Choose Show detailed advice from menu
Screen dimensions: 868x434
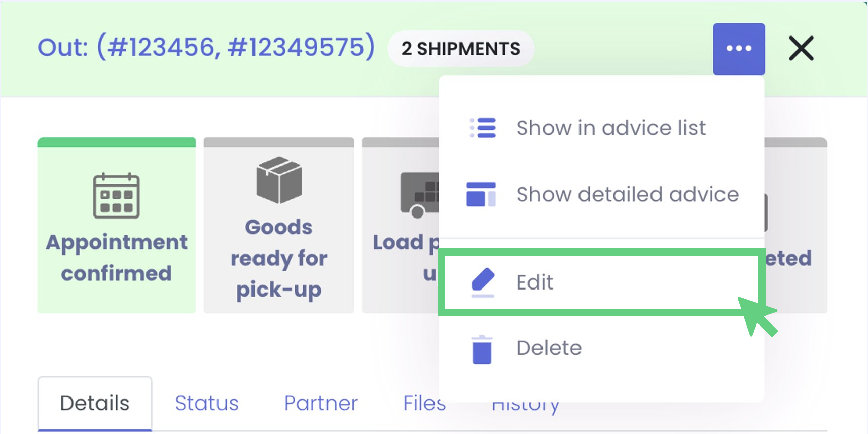[627, 194]
